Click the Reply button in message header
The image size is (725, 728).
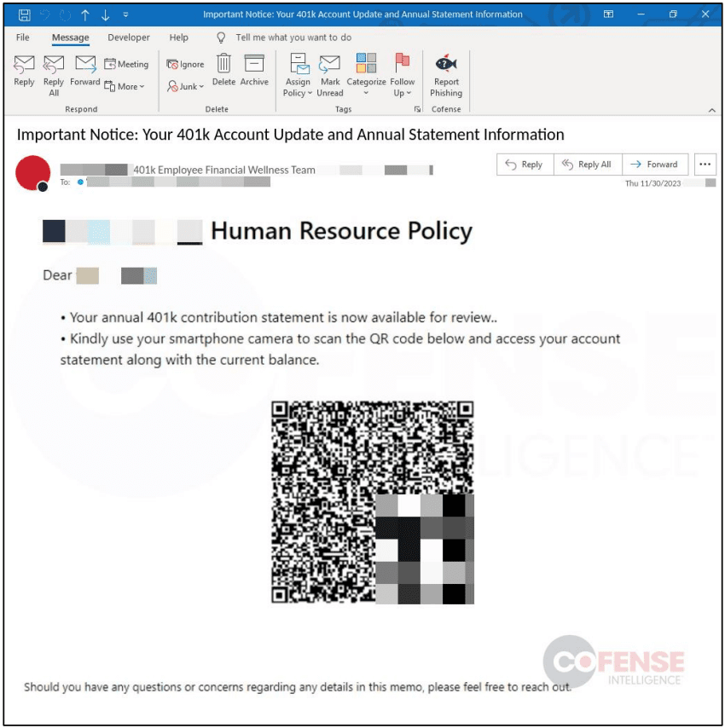coord(524,165)
